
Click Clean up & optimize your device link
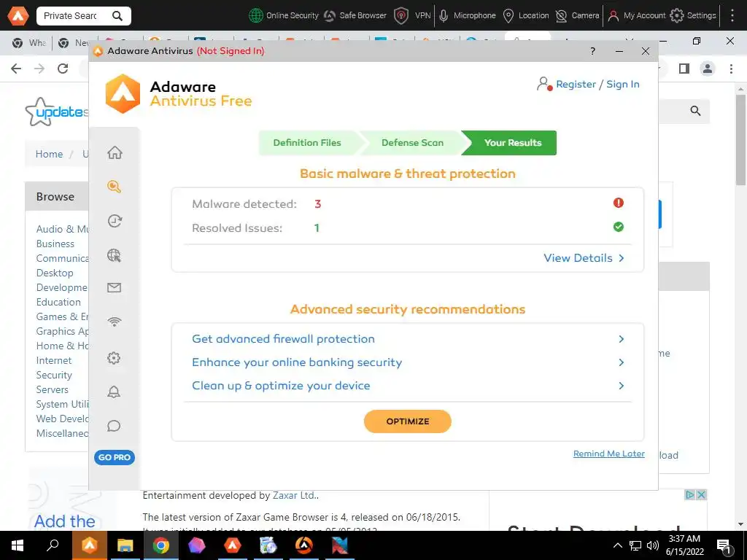coord(281,386)
